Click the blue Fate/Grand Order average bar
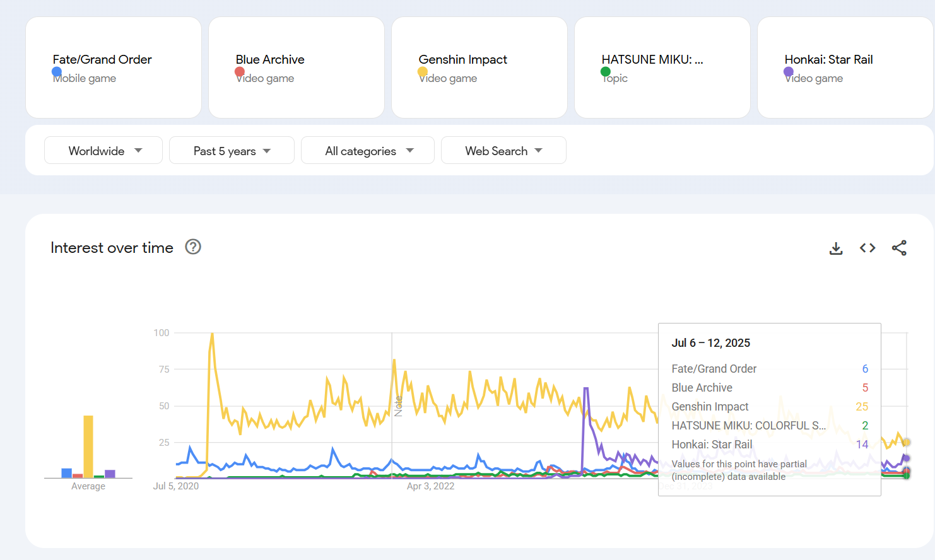 tap(66, 473)
